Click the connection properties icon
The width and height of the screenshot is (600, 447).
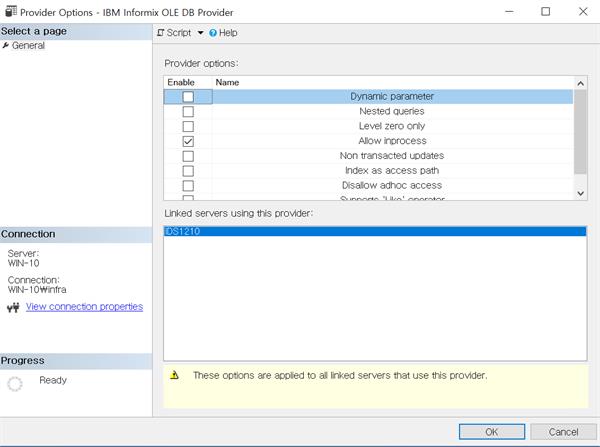pos(13,307)
